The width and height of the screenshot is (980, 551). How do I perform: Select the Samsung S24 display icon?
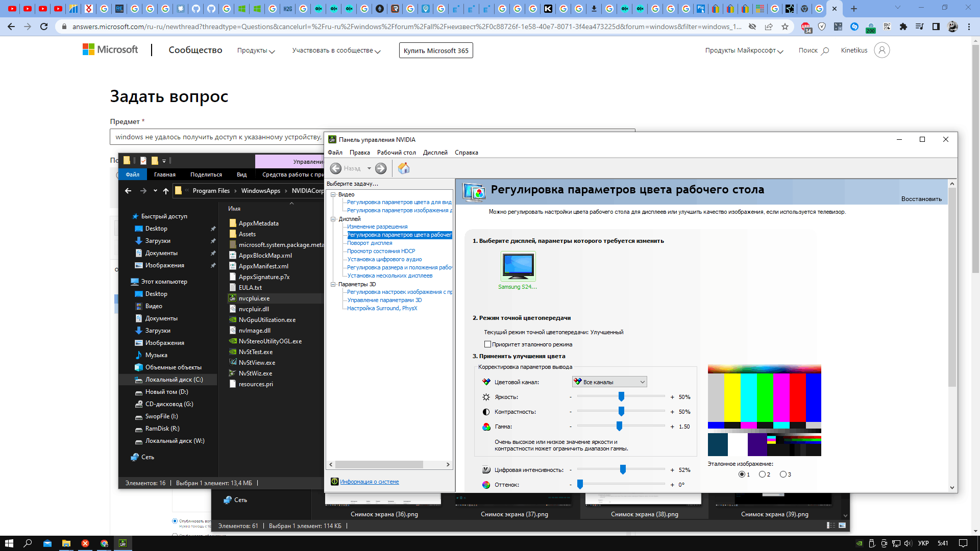518,266
